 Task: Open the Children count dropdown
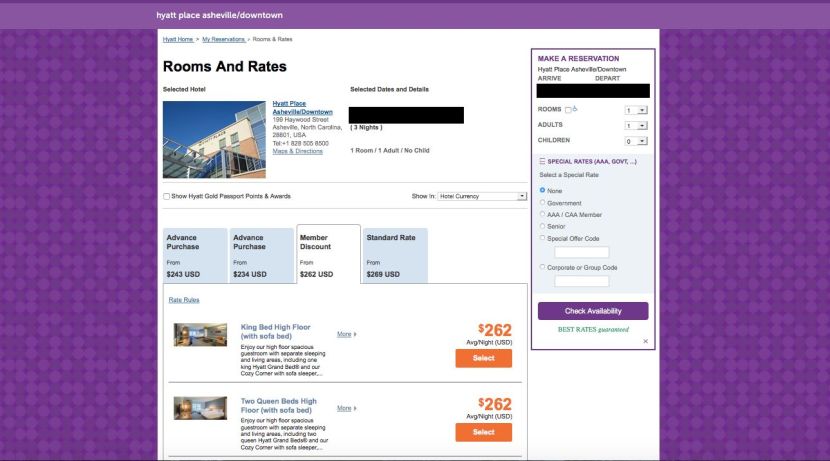[x=636, y=141]
